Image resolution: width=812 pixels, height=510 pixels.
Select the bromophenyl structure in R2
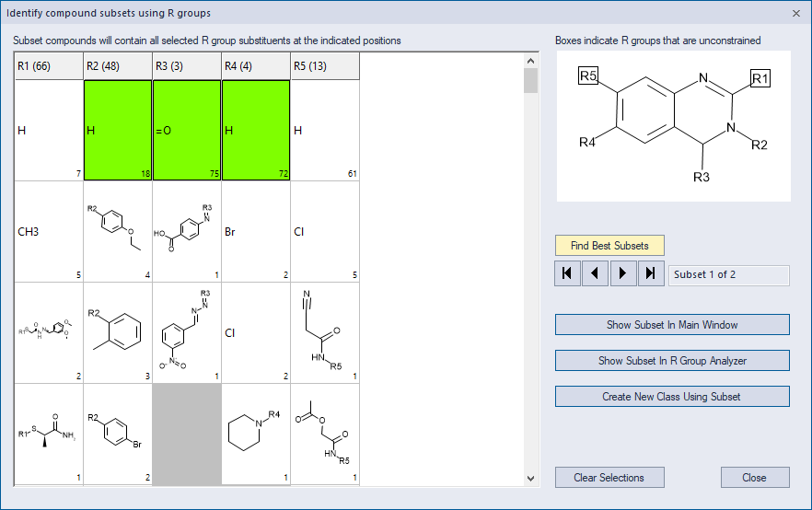[x=118, y=435]
